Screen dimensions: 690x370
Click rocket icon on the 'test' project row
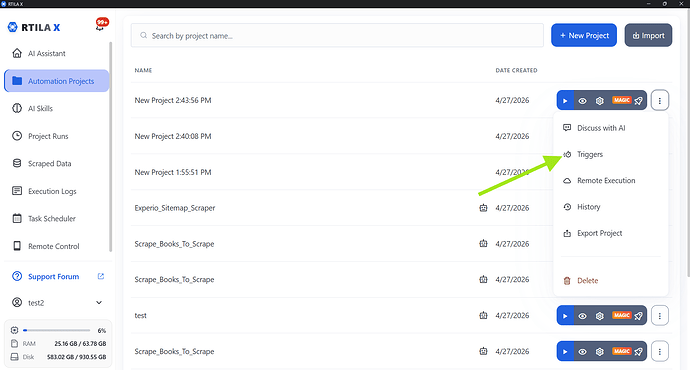tap(639, 316)
